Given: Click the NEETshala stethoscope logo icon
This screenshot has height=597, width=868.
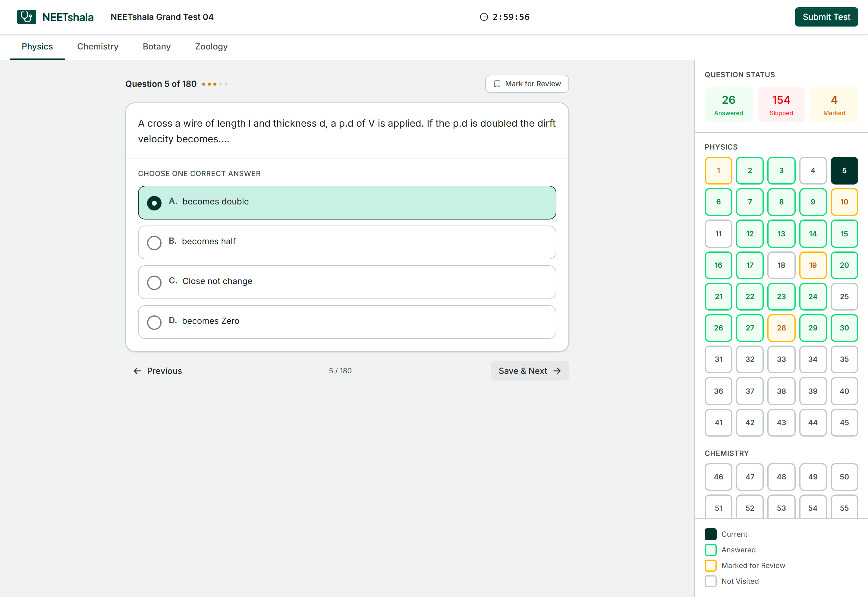Looking at the screenshot, I should click(x=26, y=17).
